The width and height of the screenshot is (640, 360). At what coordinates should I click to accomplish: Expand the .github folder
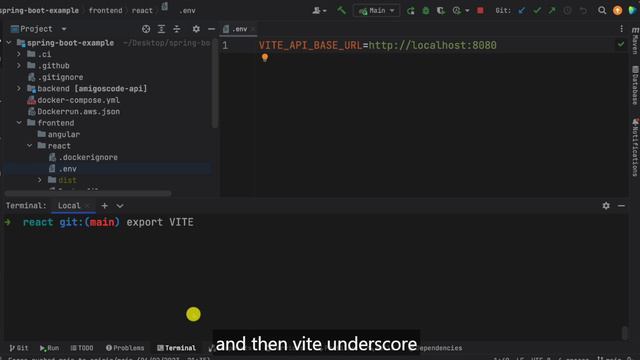19,66
